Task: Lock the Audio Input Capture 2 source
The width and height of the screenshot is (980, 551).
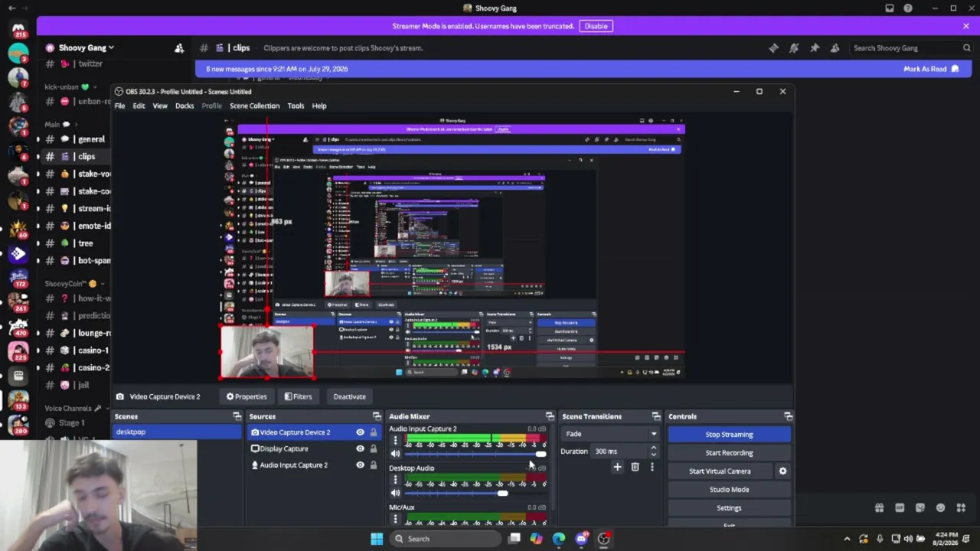Action: click(x=374, y=465)
